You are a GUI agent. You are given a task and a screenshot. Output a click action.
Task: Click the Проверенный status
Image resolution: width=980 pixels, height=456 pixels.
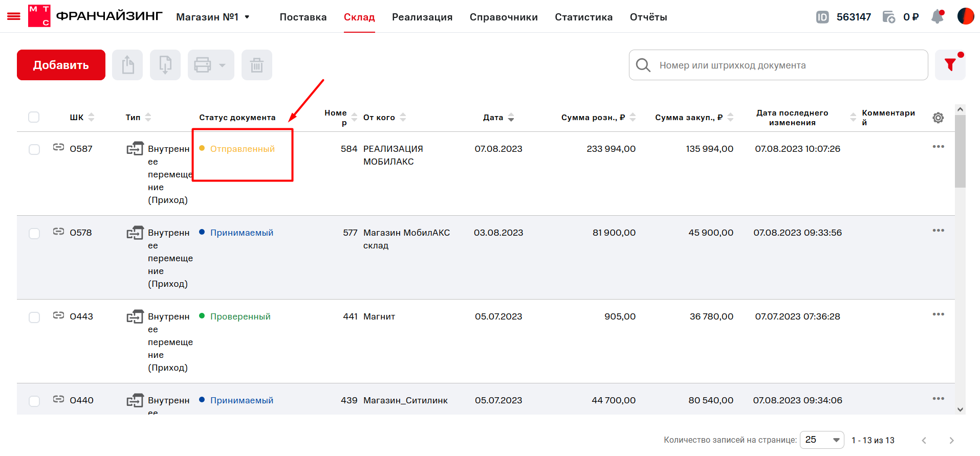click(240, 316)
